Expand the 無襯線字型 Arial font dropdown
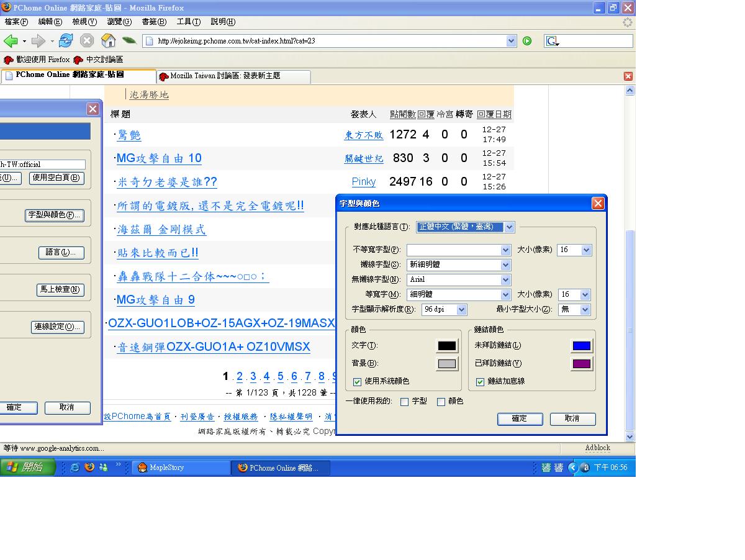745x560 pixels. point(505,280)
